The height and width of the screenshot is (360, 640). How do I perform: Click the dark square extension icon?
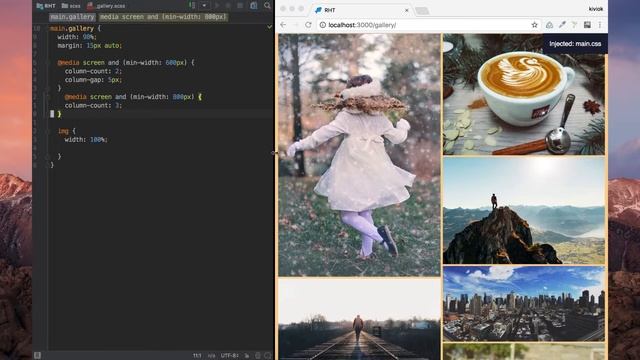coord(587,25)
